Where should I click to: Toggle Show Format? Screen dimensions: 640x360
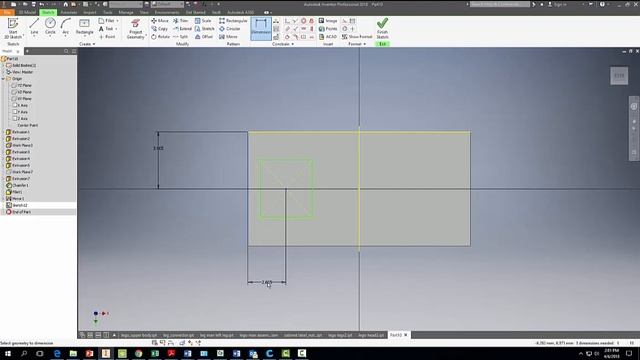tap(357, 37)
